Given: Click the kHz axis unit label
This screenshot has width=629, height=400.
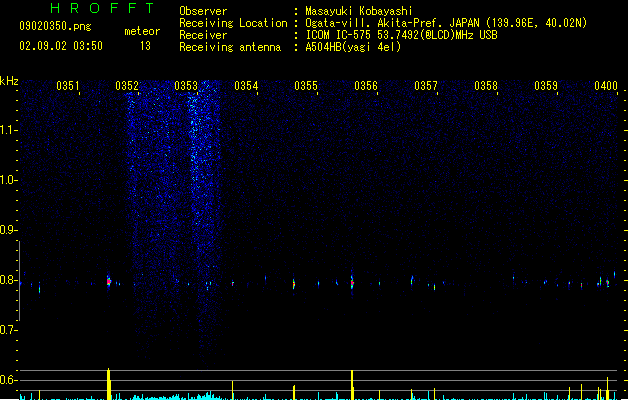Looking at the screenshot, I should [9, 81].
